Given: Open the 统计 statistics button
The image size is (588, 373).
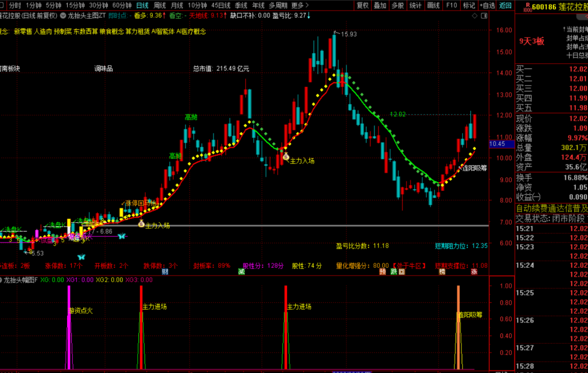Looking at the screenshot, I should [x=416, y=5].
